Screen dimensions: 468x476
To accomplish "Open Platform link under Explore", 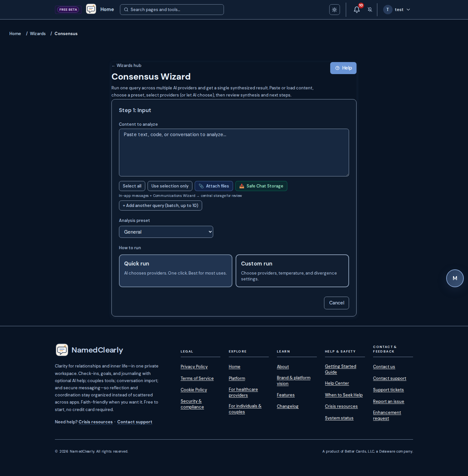I will click(237, 378).
